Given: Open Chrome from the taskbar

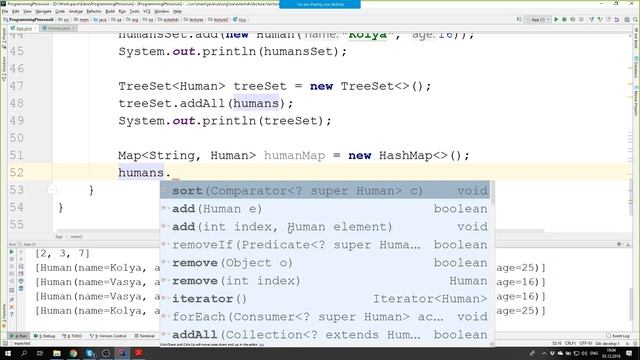Looking at the screenshot, I should 73,353.
